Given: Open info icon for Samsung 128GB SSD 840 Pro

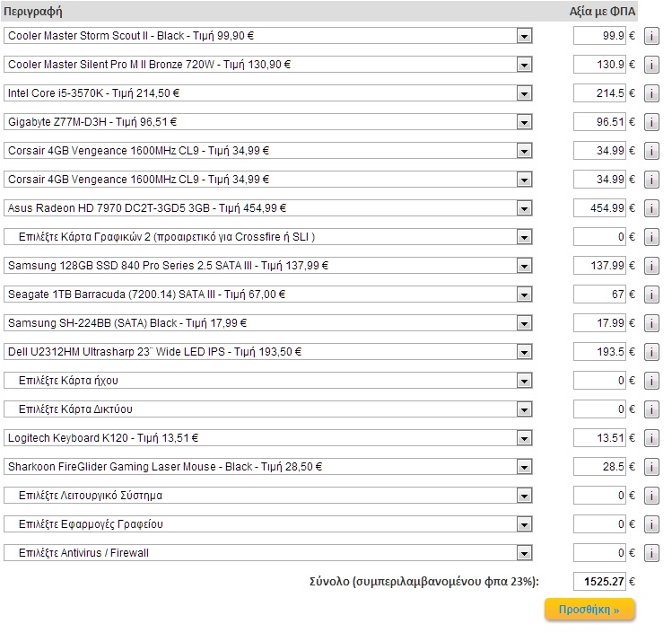Looking at the screenshot, I should tap(651, 266).
